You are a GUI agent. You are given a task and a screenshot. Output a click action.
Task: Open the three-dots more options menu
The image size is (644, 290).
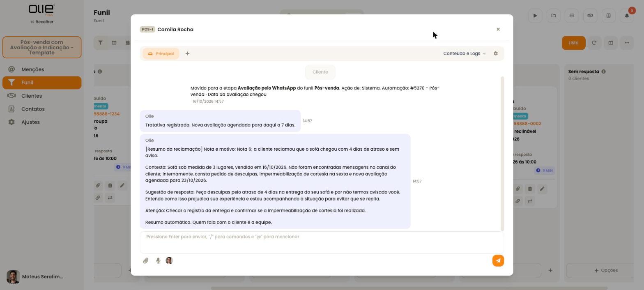pyautogui.click(x=627, y=43)
